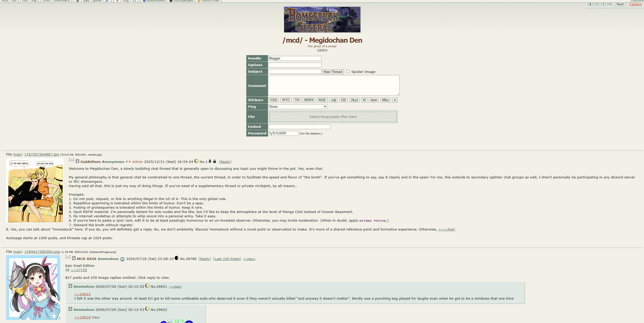Open the Misc sticker set

(386, 100)
